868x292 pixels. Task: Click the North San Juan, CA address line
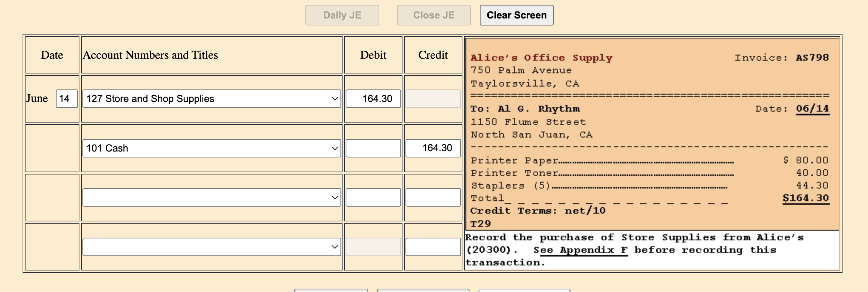pyautogui.click(x=531, y=135)
